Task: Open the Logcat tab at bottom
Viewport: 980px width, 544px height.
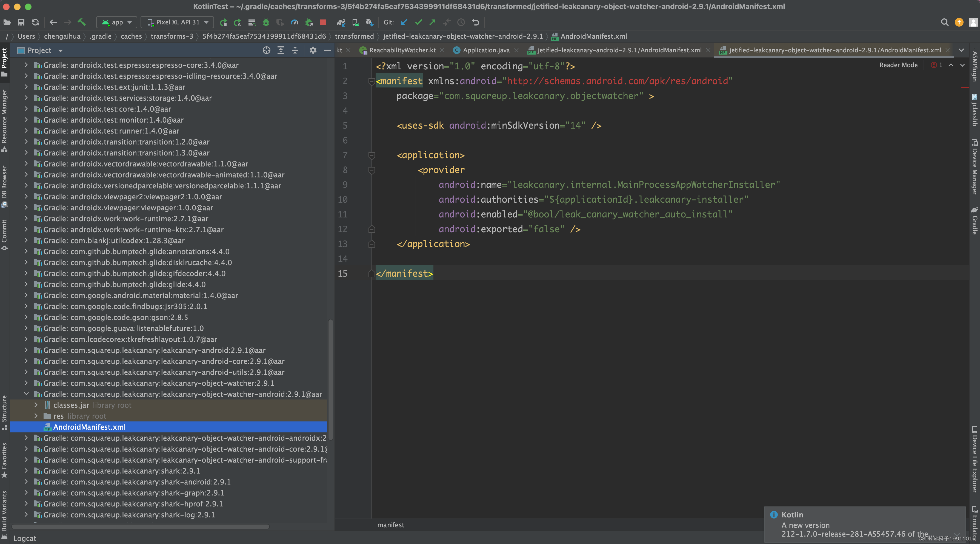Action: [25, 538]
